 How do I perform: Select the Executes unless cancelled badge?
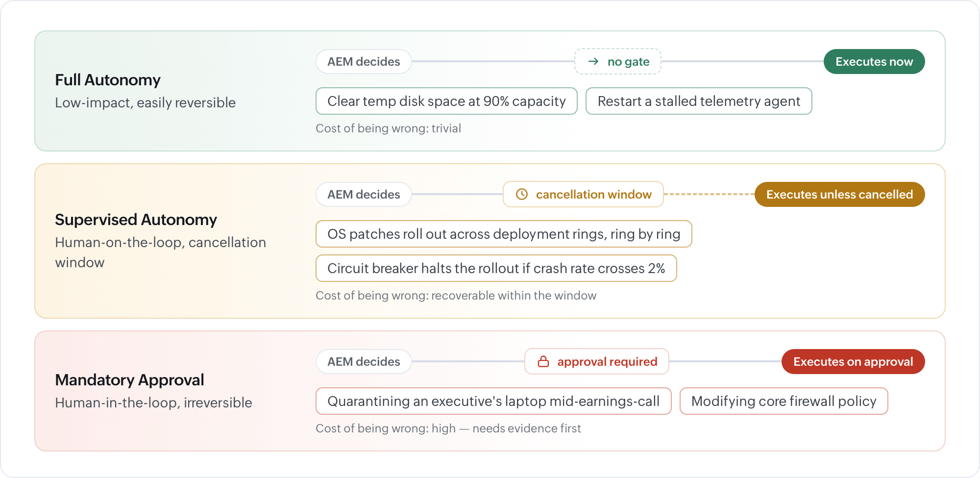pos(839,194)
